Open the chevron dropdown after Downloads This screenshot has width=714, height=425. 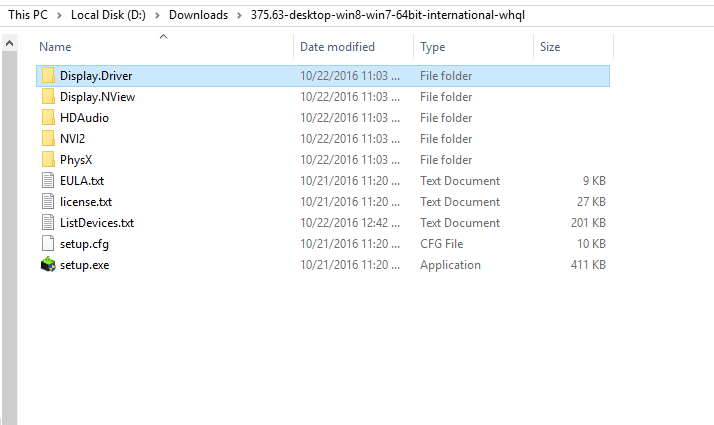(x=239, y=15)
